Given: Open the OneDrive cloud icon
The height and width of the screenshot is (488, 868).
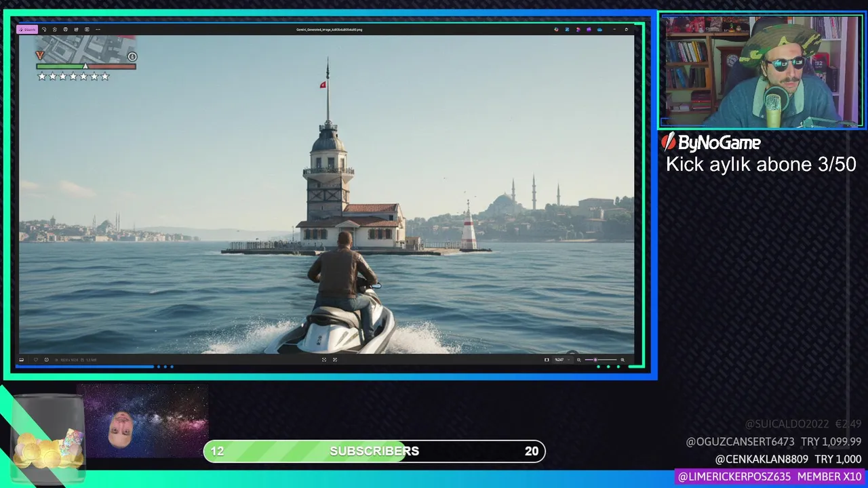Looking at the screenshot, I should coord(599,29).
